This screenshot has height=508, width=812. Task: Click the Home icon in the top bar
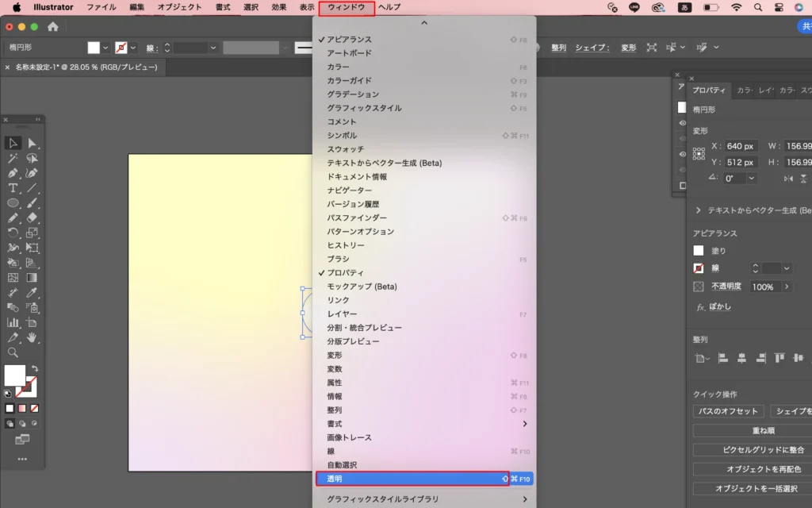pos(53,26)
